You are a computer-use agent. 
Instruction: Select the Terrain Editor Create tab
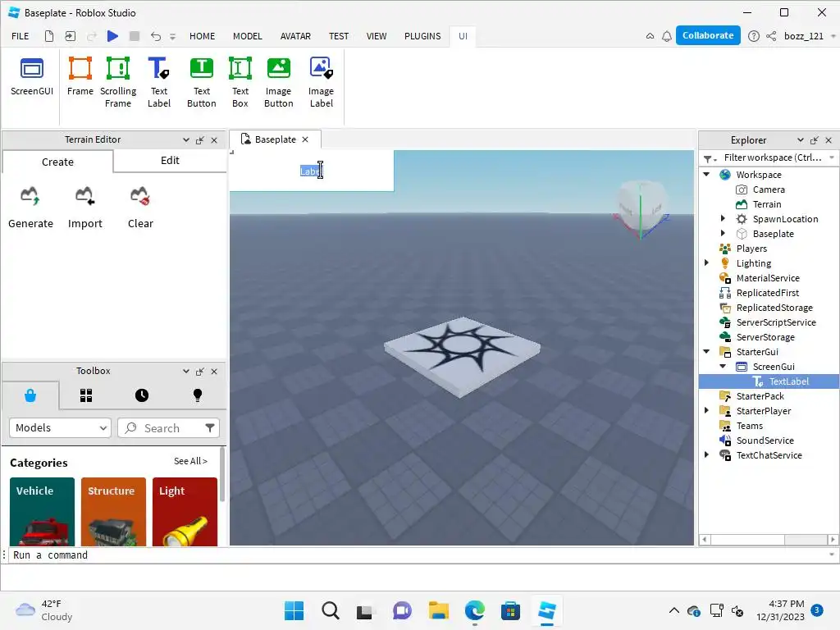57,162
